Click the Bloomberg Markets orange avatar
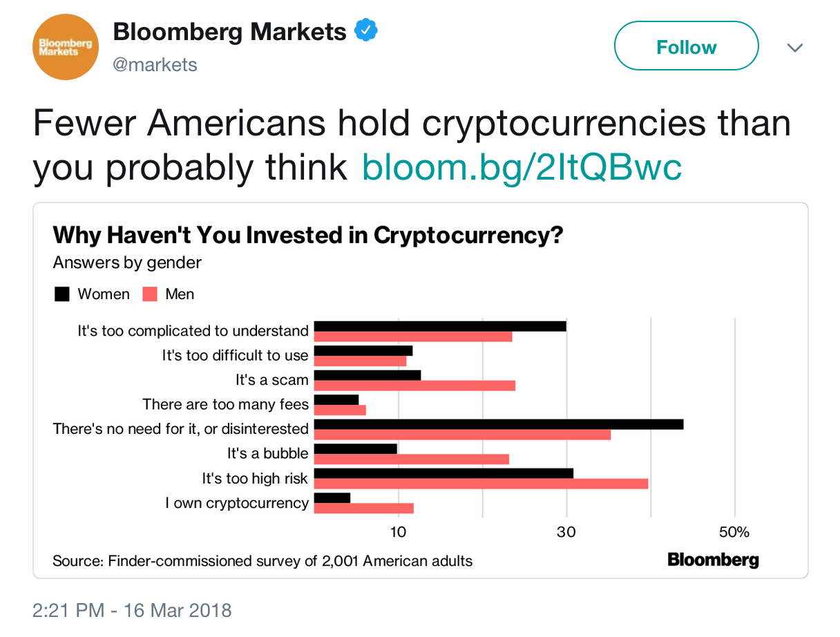 [x=66, y=48]
